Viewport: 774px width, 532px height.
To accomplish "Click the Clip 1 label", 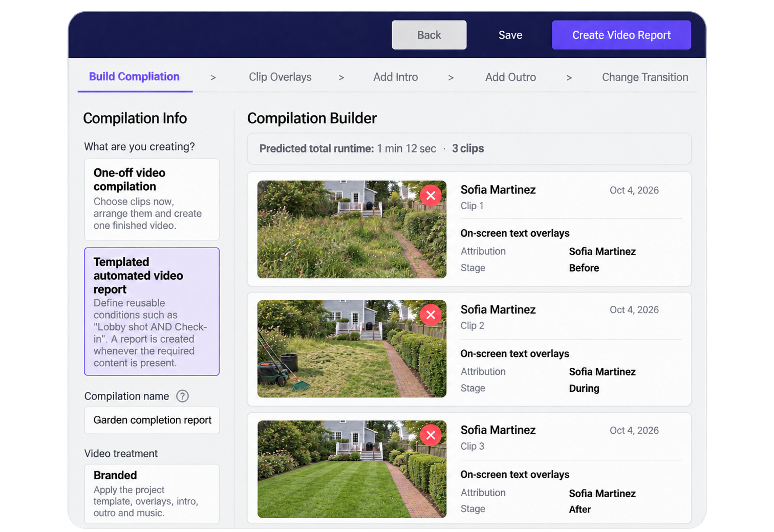I will tap(472, 206).
